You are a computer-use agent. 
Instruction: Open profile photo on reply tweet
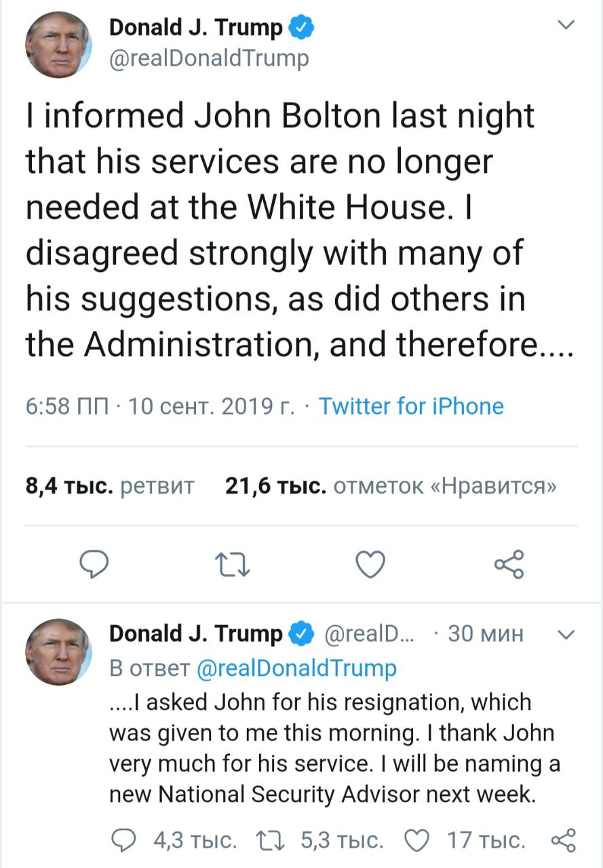[58, 652]
